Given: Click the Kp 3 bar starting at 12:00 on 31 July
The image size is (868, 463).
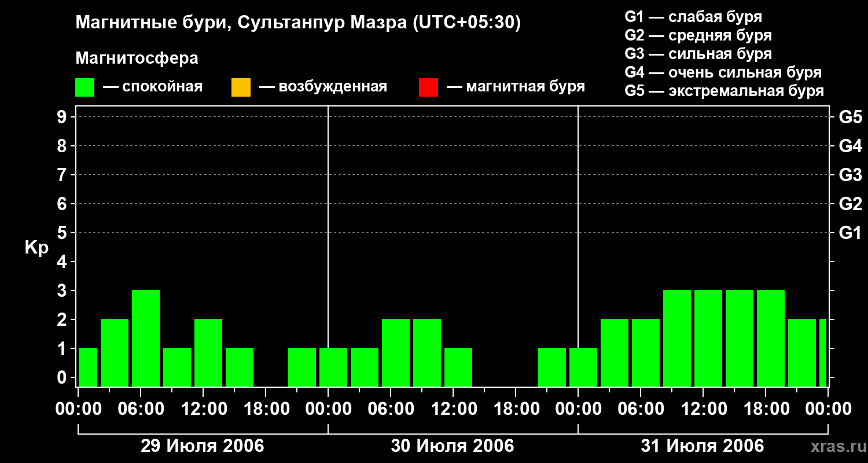Looking at the screenshot, I should click(708, 338).
